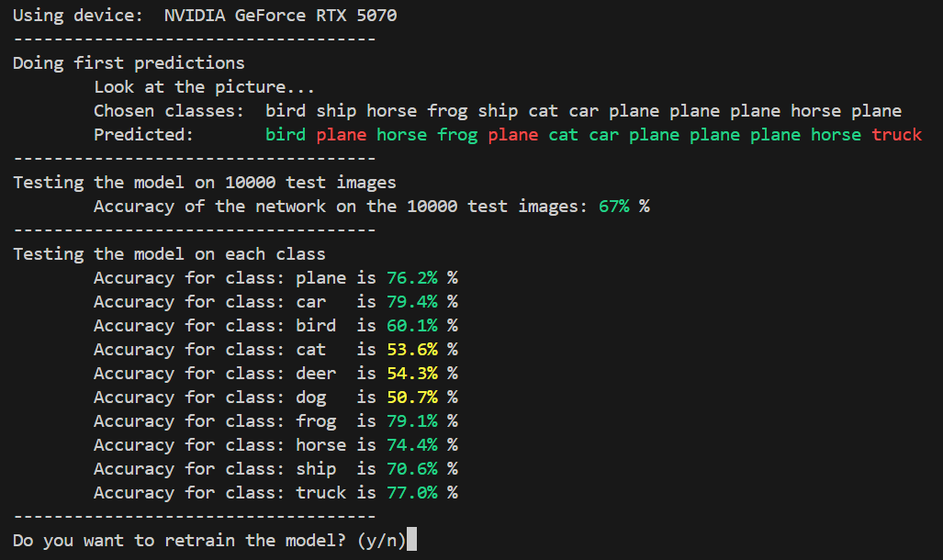The image size is (943, 560).
Task: Click the green 67% overall accuracy value
Action: pyautogui.click(x=613, y=207)
